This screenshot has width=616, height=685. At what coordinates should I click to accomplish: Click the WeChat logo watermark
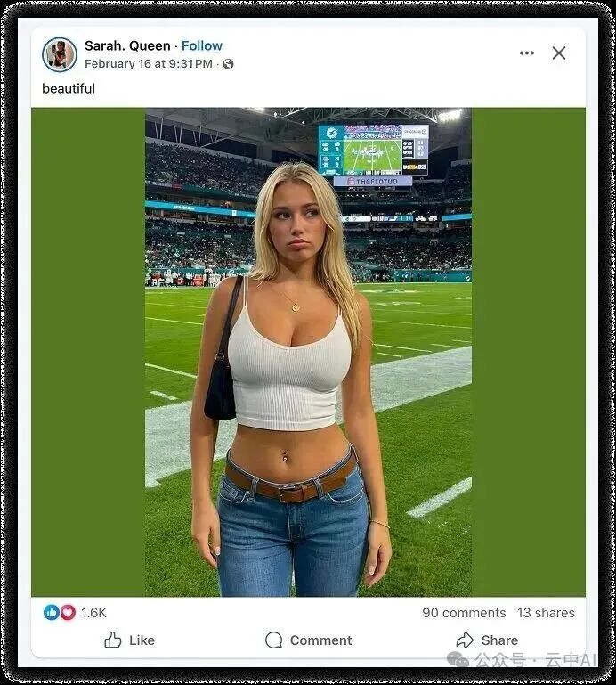pyautogui.click(x=458, y=660)
